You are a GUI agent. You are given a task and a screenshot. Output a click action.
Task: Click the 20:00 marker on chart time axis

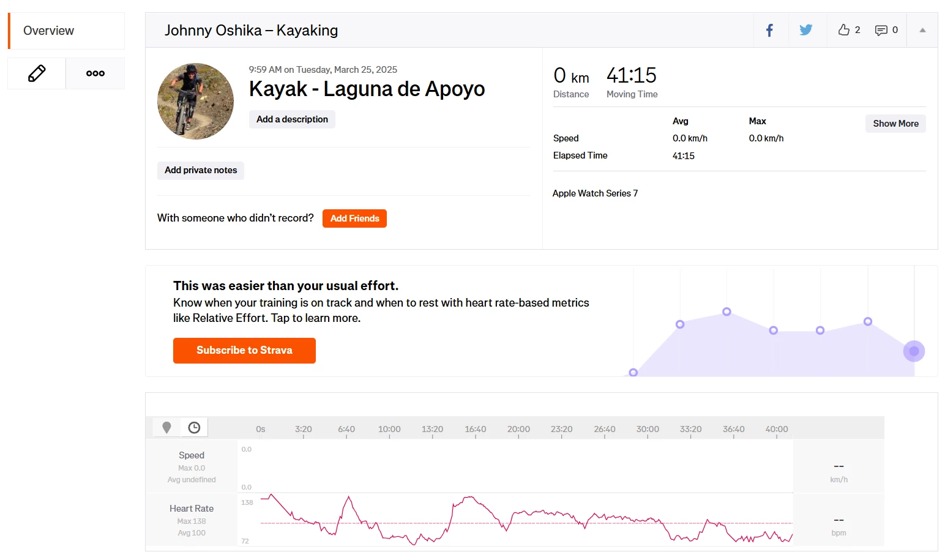(x=518, y=429)
